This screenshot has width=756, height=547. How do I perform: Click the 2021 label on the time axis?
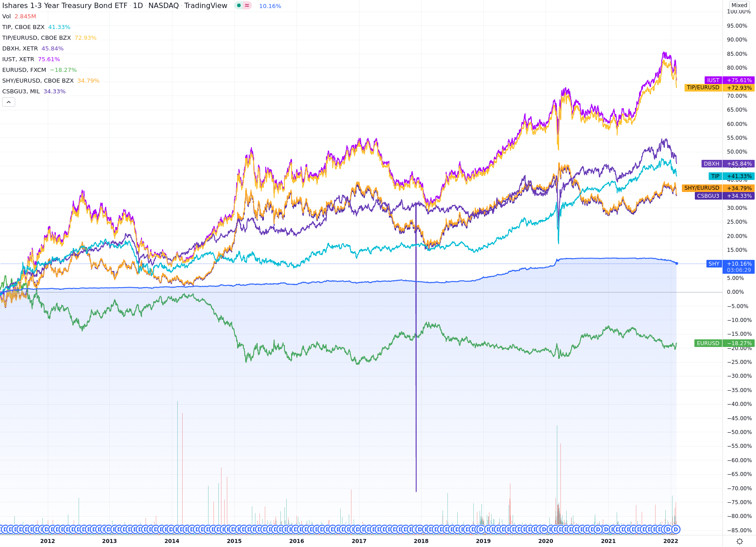[x=608, y=541]
